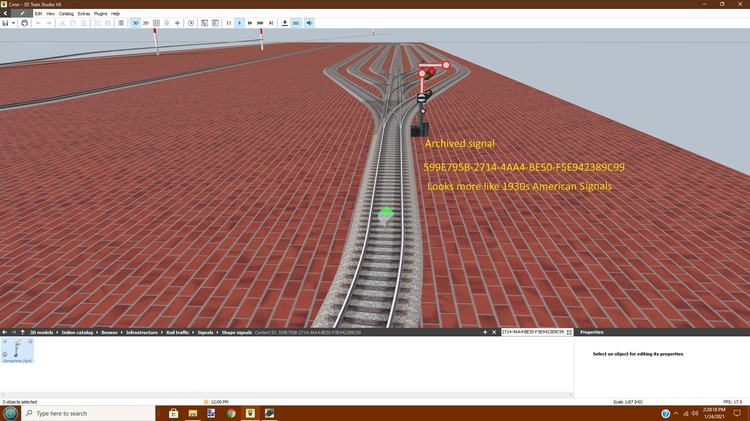
Task: Open Chrome from taskbar
Action: [x=231, y=413]
